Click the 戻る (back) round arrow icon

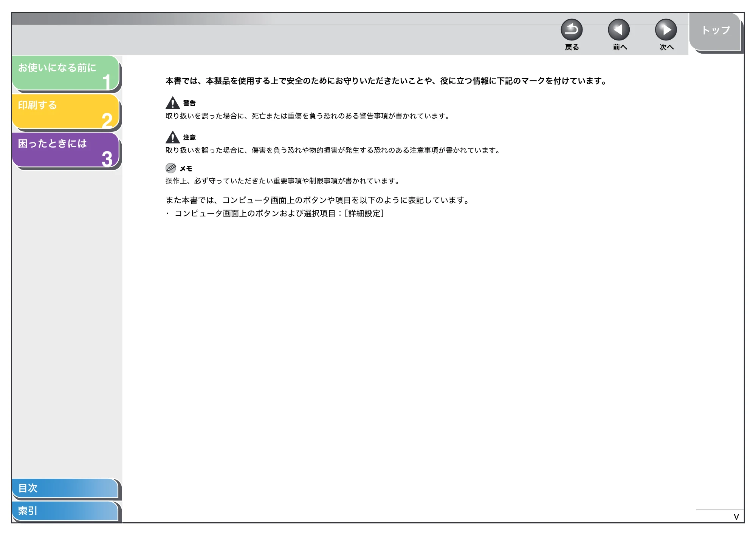tap(572, 30)
